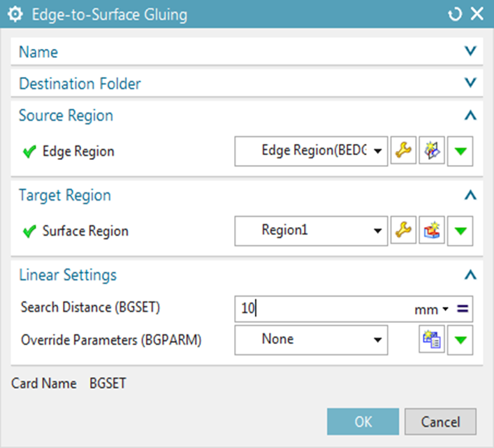This screenshot has width=494, height=448.
Task: Collapse the Source Region section
Action: pyautogui.click(x=247, y=115)
